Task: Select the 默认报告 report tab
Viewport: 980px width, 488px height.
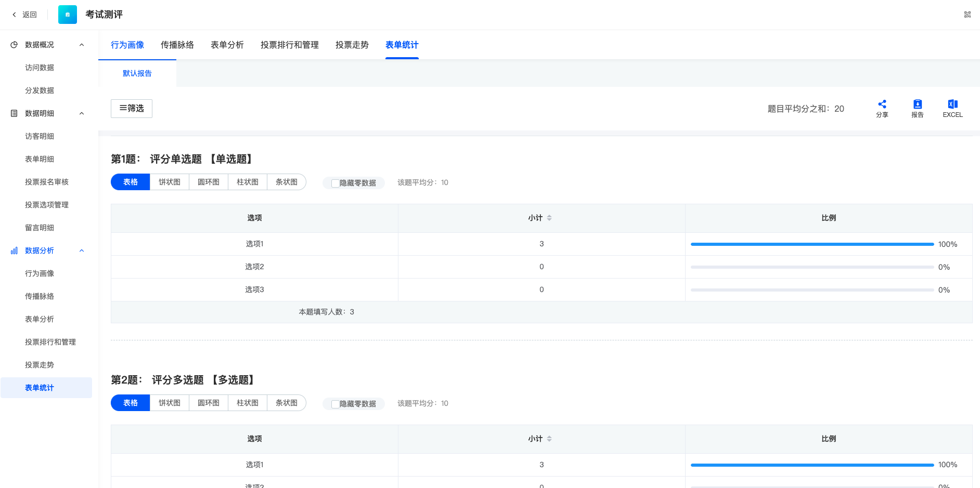Action: click(137, 73)
